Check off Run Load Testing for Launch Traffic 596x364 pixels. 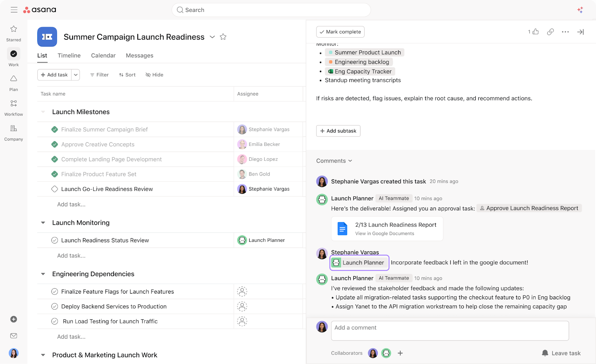pyautogui.click(x=54, y=321)
